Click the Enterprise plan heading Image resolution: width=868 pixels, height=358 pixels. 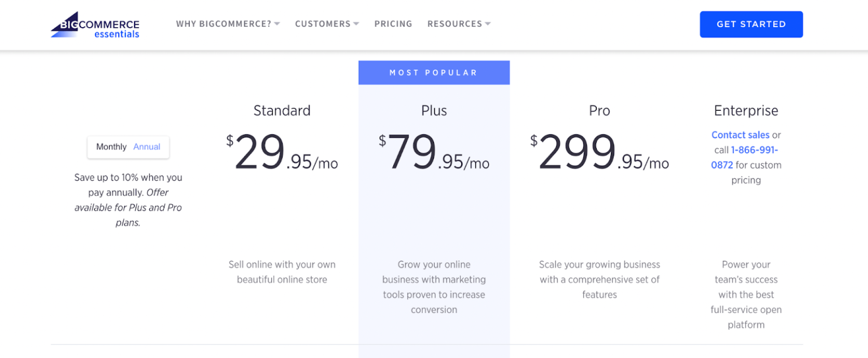point(746,110)
